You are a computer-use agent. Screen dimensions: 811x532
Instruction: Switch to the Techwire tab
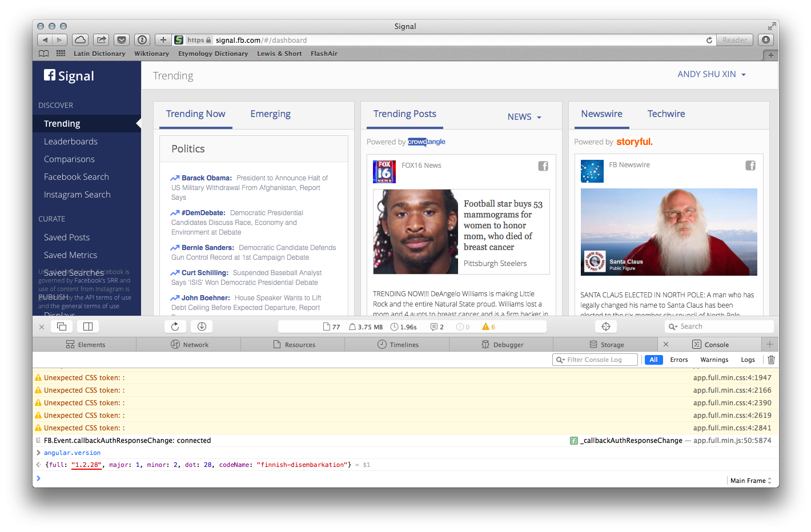coord(666,114)
